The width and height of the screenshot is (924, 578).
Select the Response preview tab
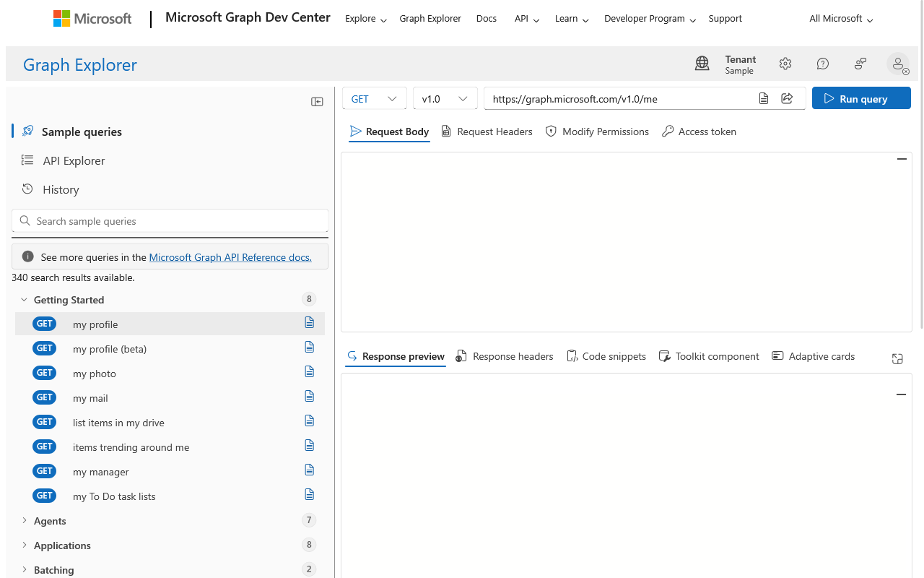pos(396,356)
